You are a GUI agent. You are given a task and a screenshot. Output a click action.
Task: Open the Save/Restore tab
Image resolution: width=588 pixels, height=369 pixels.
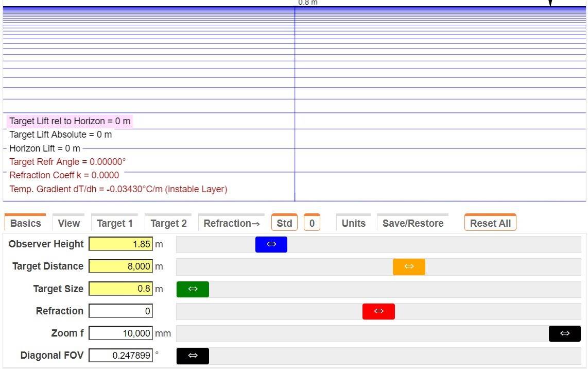click(412, 223)
